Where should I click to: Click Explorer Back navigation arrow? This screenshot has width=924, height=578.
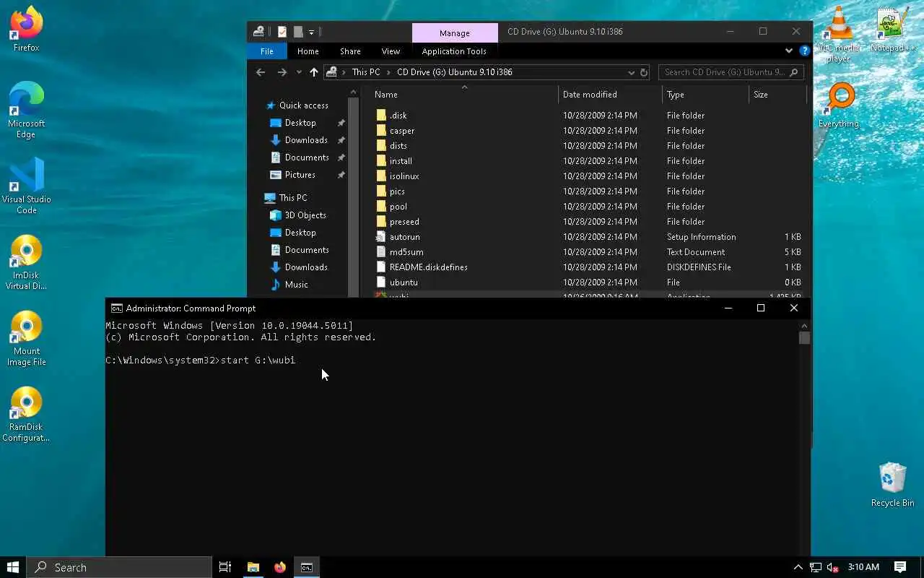tap(261, 72)
